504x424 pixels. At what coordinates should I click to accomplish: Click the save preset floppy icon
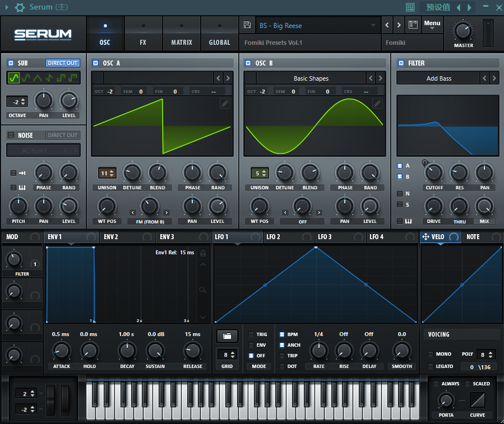click(247, 25)
